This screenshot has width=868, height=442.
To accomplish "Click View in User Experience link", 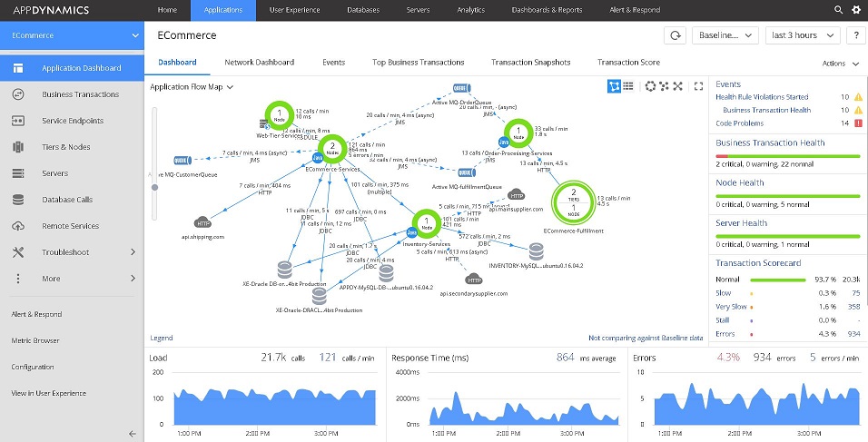I will point(49,393).
